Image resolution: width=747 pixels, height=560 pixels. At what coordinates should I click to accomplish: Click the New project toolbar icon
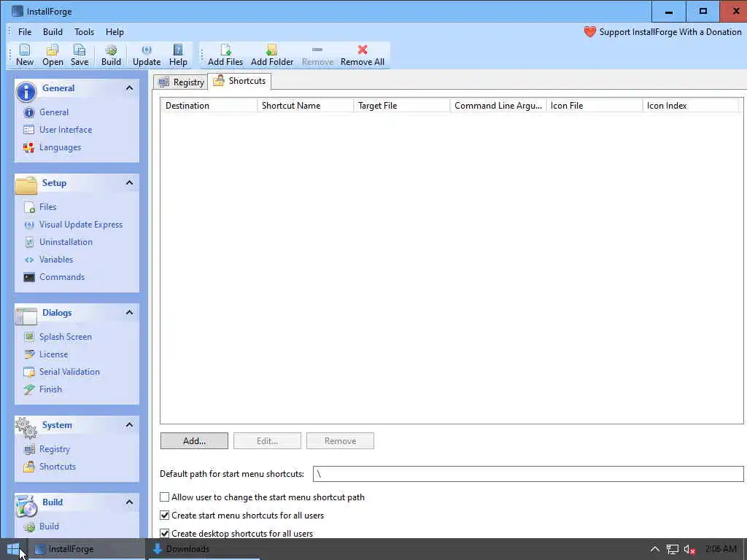[x=25, y=55]
